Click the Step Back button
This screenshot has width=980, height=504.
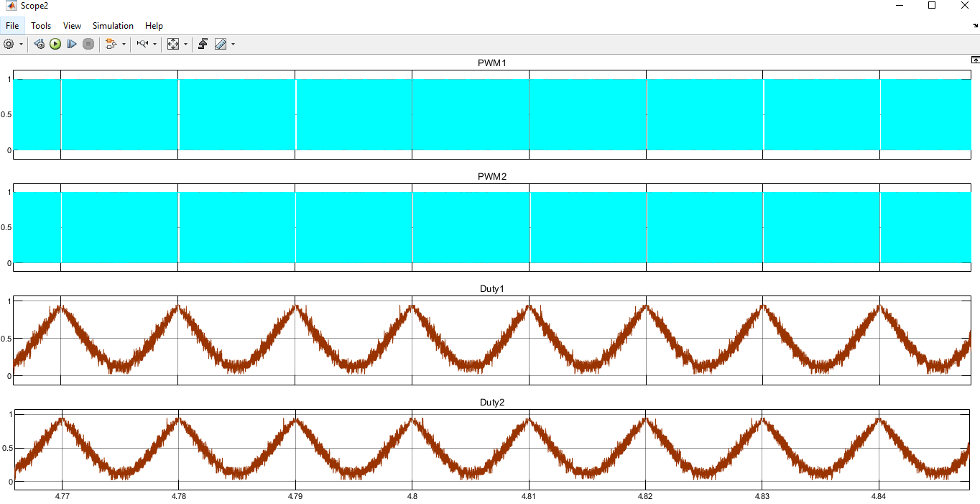[x=39, y=44]
